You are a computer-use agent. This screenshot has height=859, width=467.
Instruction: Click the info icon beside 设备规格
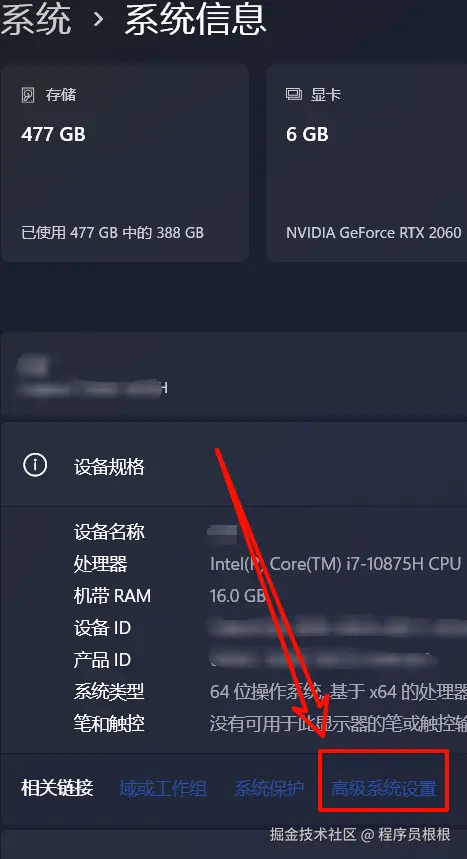tap(35, 466)
